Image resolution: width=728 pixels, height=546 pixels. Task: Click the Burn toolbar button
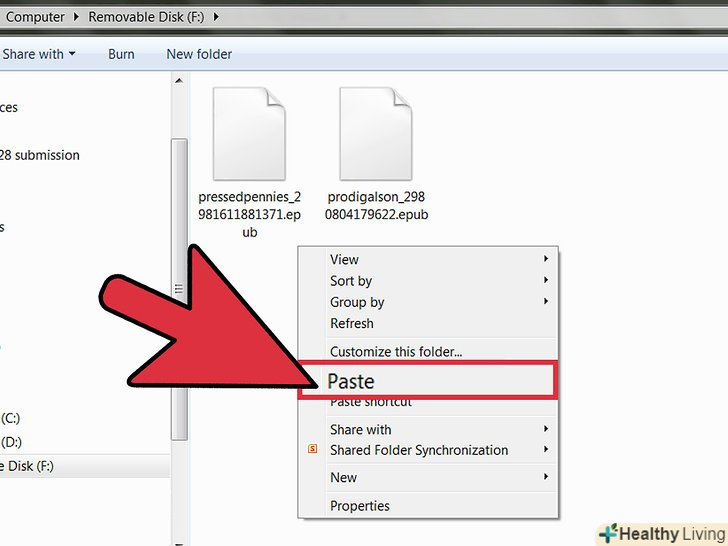pos(121,54)
